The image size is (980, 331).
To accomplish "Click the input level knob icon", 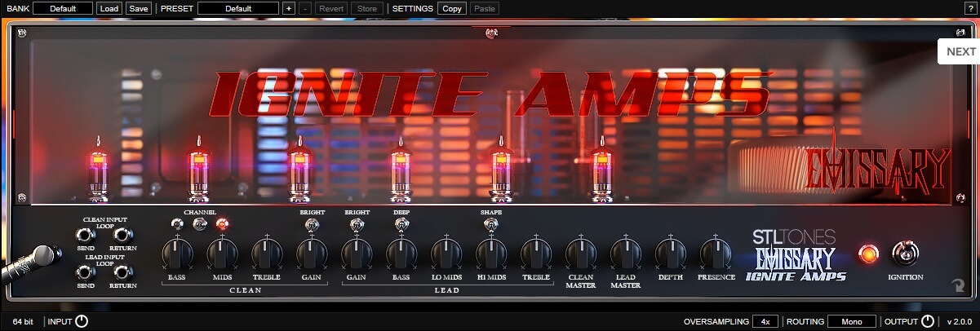I will coord(81,321).
